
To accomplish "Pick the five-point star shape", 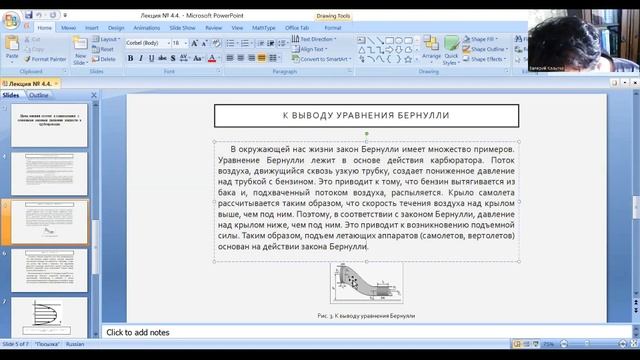I will click(x=408, y=59).
